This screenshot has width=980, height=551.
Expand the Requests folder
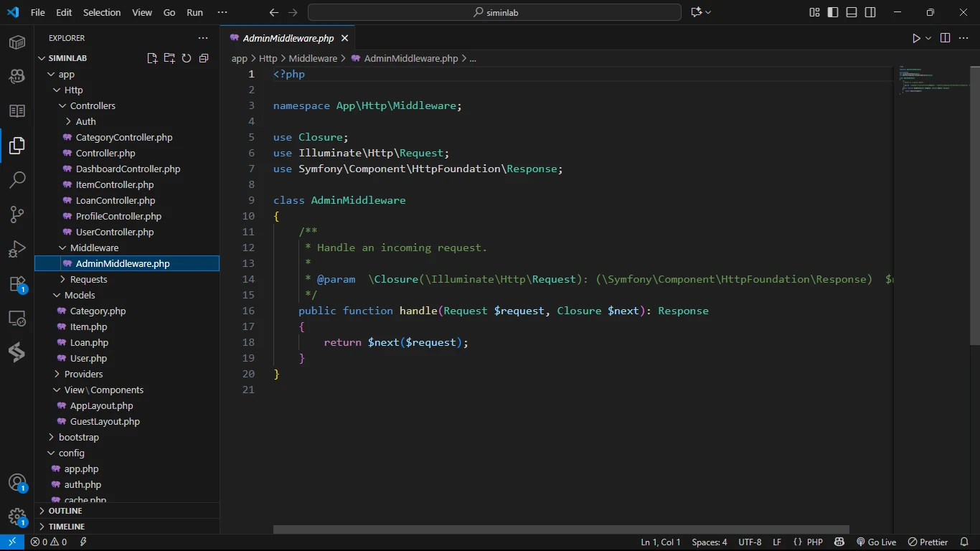point(88,279)
